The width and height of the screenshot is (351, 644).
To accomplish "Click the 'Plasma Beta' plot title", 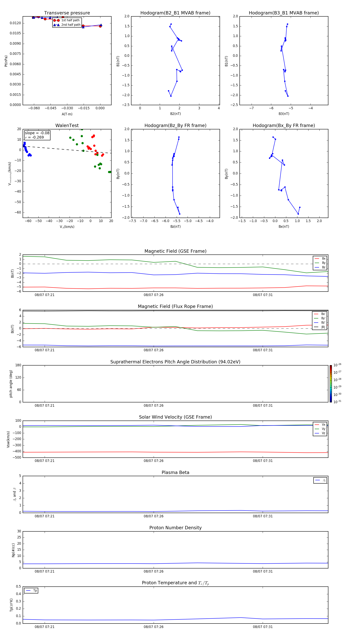I will 175,472.
